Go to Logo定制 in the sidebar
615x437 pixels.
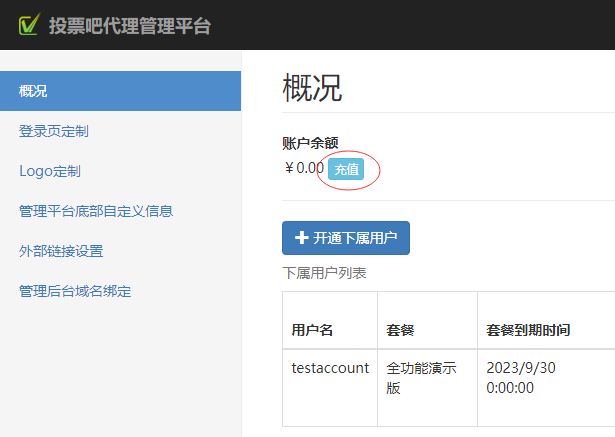tap(50, 171)
